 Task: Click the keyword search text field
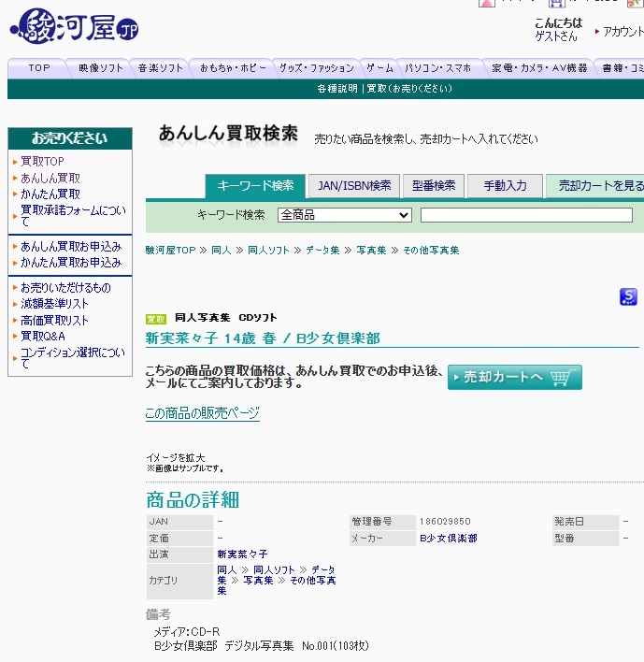(x=526, y=215)
